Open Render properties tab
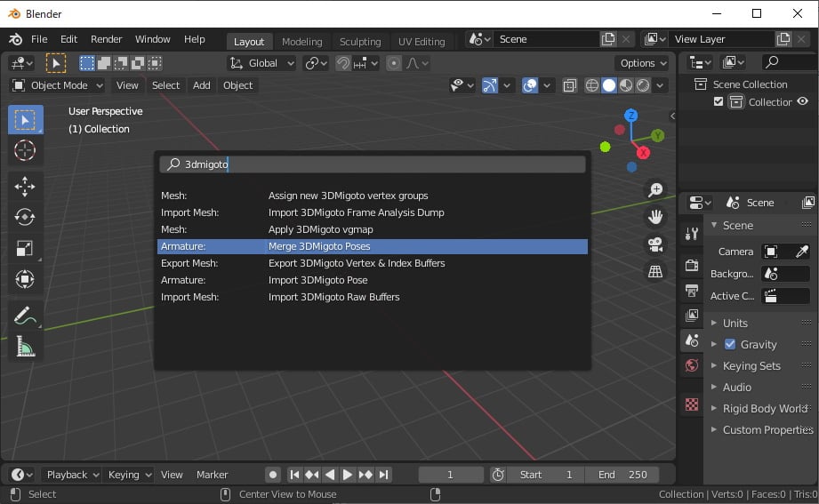This screenshot has width=819, height=504. [x=692, y=265]
